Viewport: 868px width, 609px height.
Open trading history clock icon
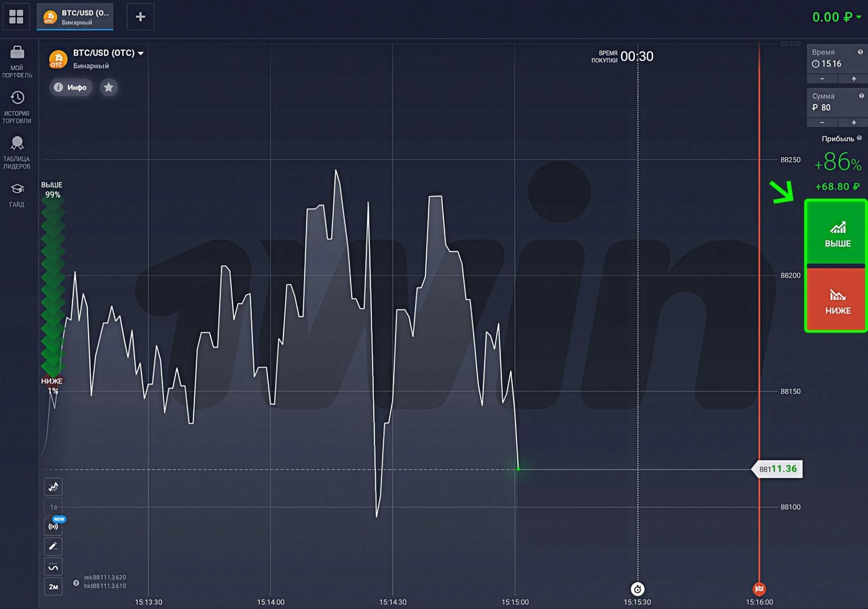point(17,98)
